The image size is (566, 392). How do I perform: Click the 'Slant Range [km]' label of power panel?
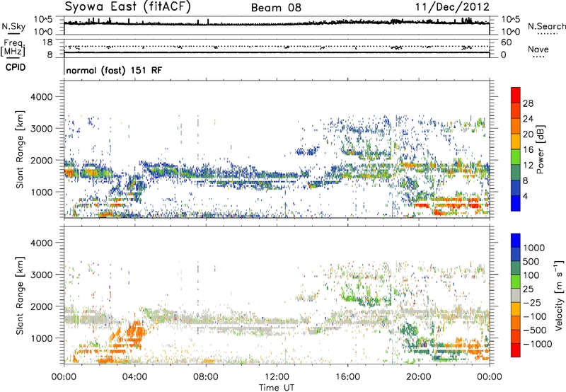(x=20, y=149)
